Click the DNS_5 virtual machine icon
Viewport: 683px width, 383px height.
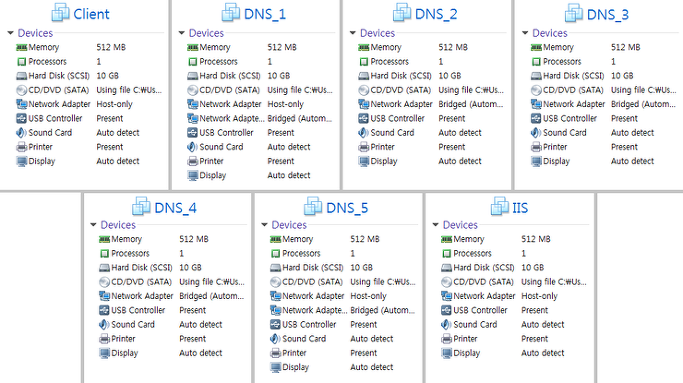(x=313, y=206)
